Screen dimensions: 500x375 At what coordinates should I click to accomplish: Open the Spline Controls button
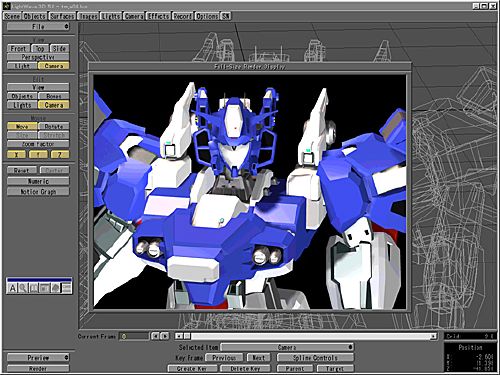[315, 358]
